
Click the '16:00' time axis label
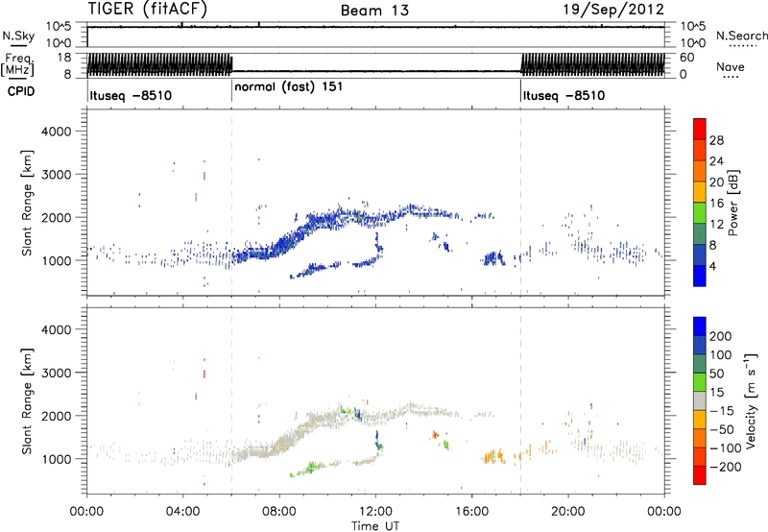471,512
